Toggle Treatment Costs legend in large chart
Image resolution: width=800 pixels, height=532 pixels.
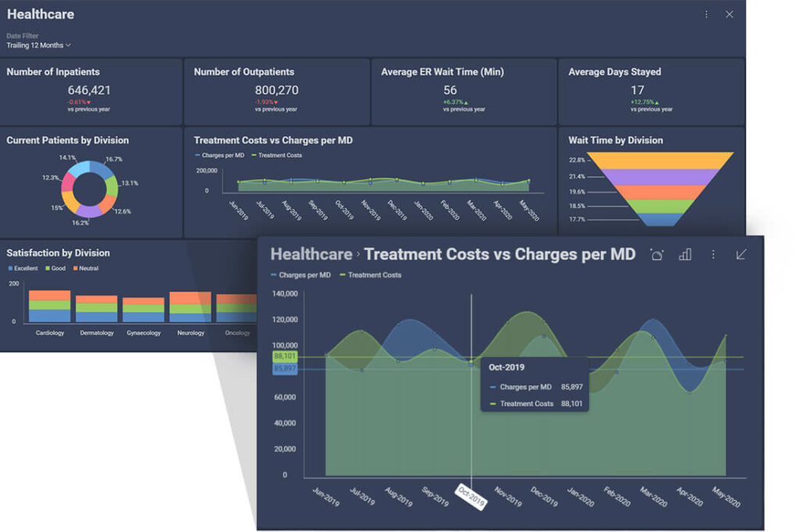tap(370, 275)
